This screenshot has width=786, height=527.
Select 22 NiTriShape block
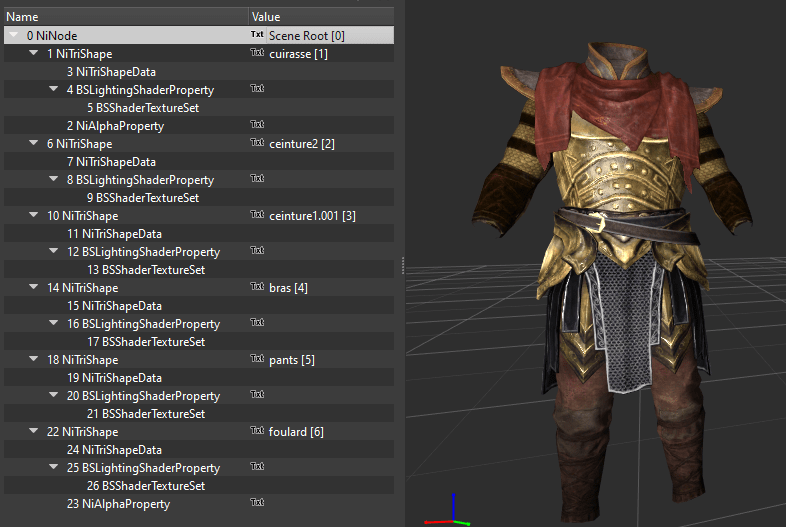[x=82, y=432]
